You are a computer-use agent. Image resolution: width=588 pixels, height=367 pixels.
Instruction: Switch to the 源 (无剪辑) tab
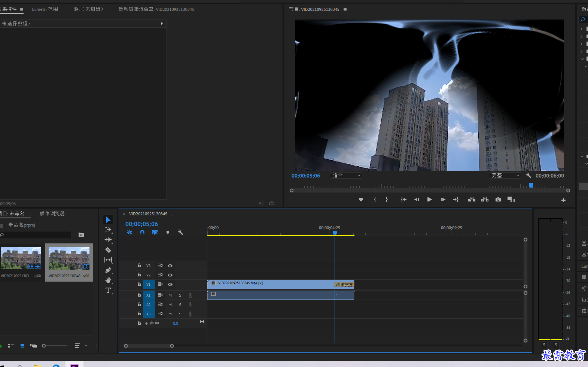pos(88,9)
